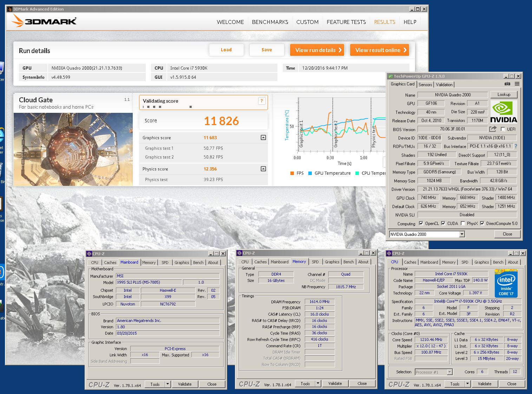Click the Lookup button in GPU-Z
This screenshot has height=394, width=532.
[x=504, y=95]
